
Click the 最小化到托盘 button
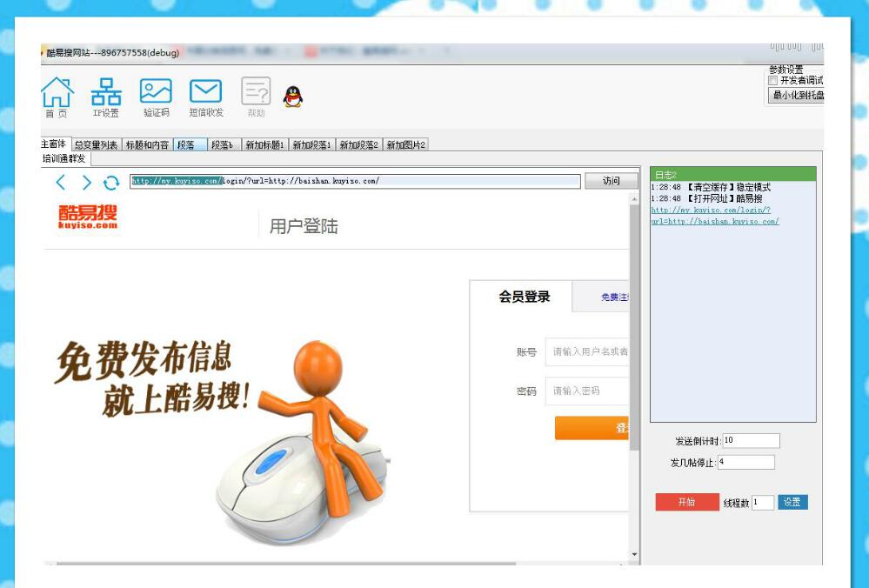(x=797, y=96)
